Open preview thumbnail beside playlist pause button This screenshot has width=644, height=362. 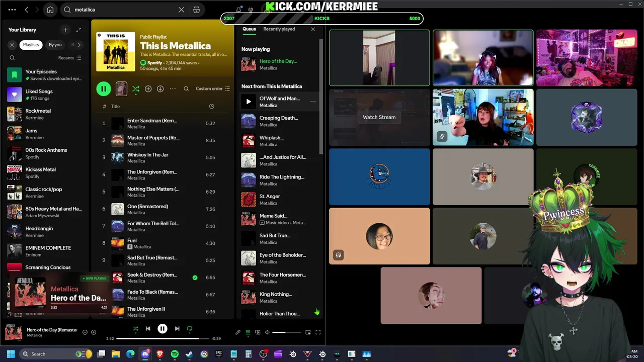pos(121,88)
